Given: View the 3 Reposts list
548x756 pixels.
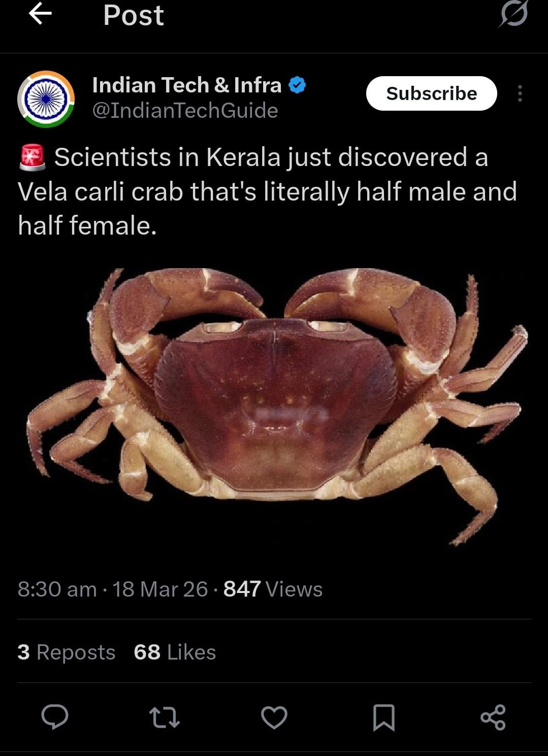Looking at the screenshot, I should point(67,652).
